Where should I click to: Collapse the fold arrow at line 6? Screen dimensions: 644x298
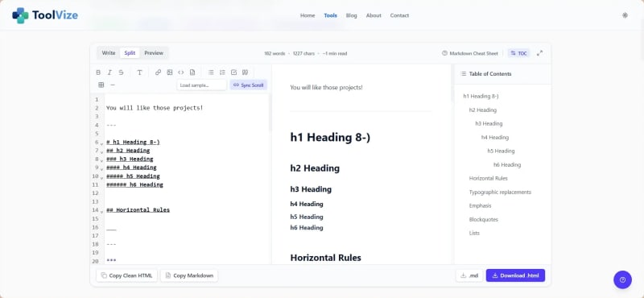pyautogui.click(x=101, y=143)
